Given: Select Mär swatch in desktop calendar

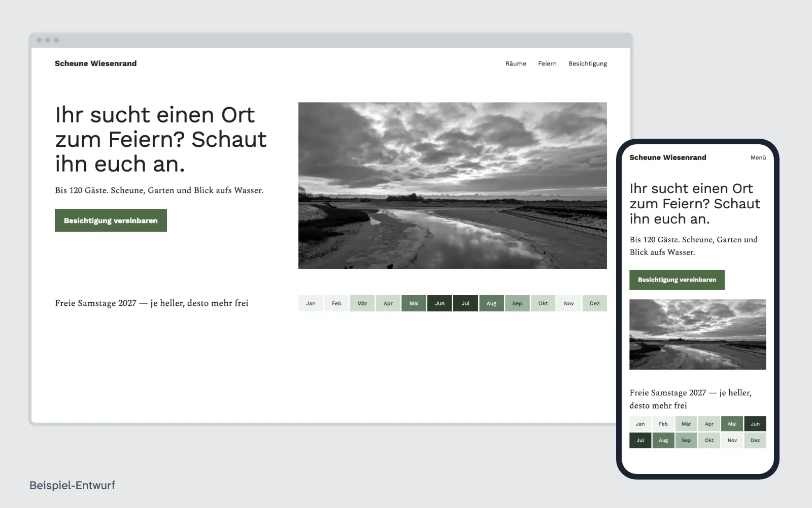Looking at the screenshot, I should pos(362,303).
